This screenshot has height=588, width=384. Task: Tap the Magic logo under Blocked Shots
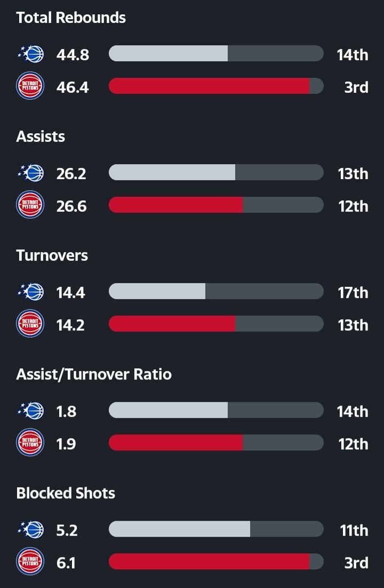click(30, 529)
